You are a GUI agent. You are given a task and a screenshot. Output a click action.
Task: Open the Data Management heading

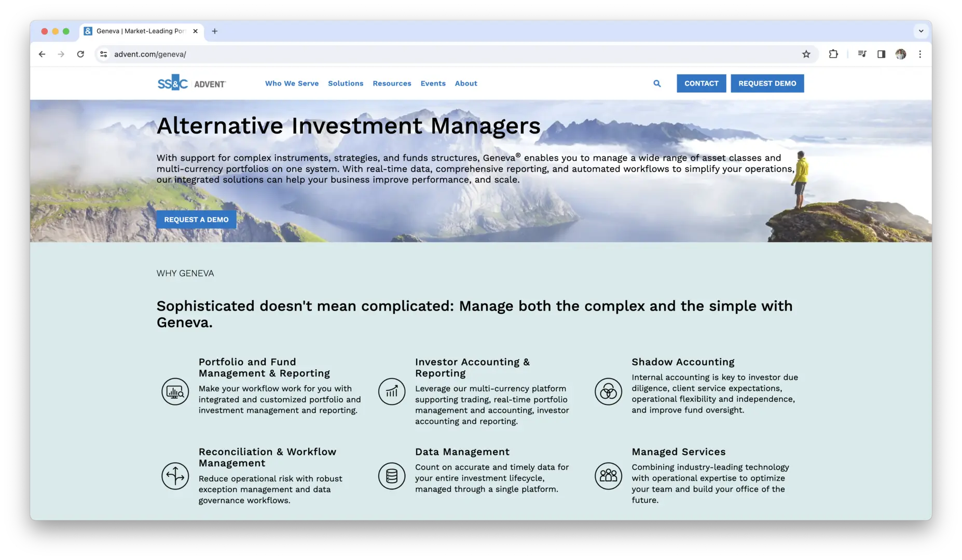pyautogui.click(x=462, y=452)
